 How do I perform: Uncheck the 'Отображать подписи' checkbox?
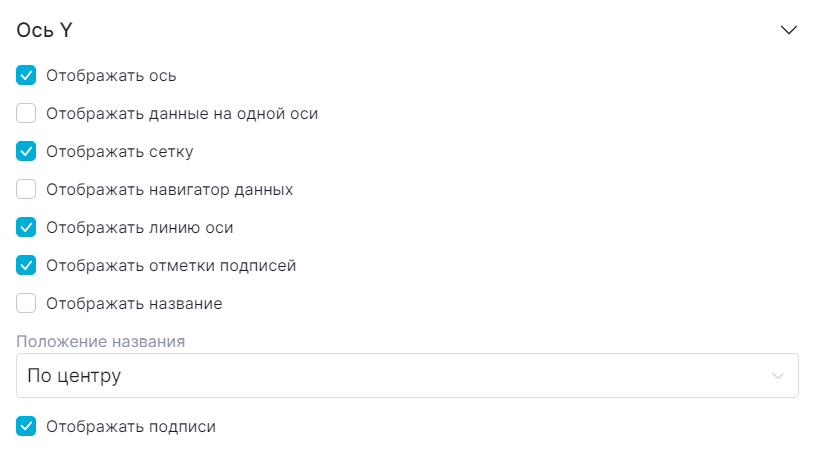click(x=27, y=426)
